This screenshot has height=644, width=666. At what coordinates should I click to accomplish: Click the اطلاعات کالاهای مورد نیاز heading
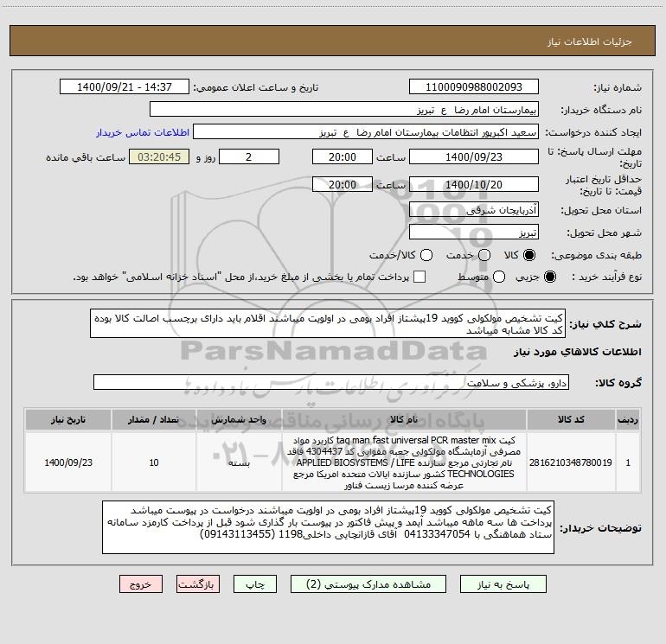click(577, 352)
